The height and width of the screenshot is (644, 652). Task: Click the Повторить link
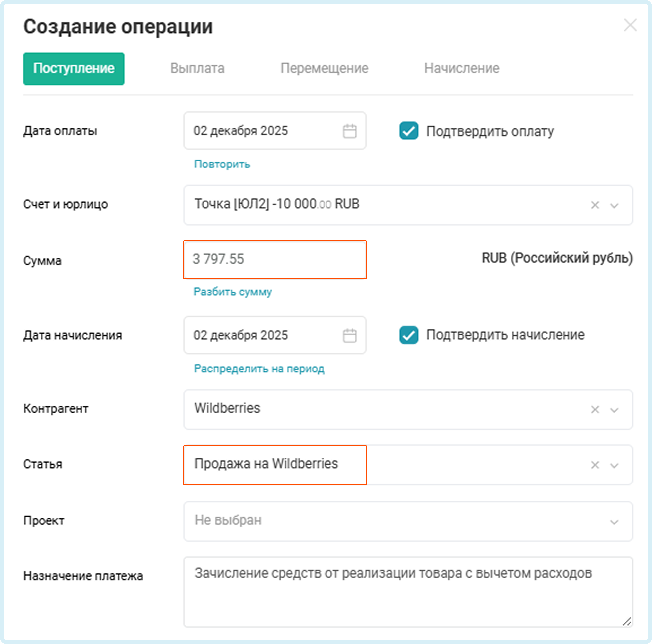(x=222, y=164)
